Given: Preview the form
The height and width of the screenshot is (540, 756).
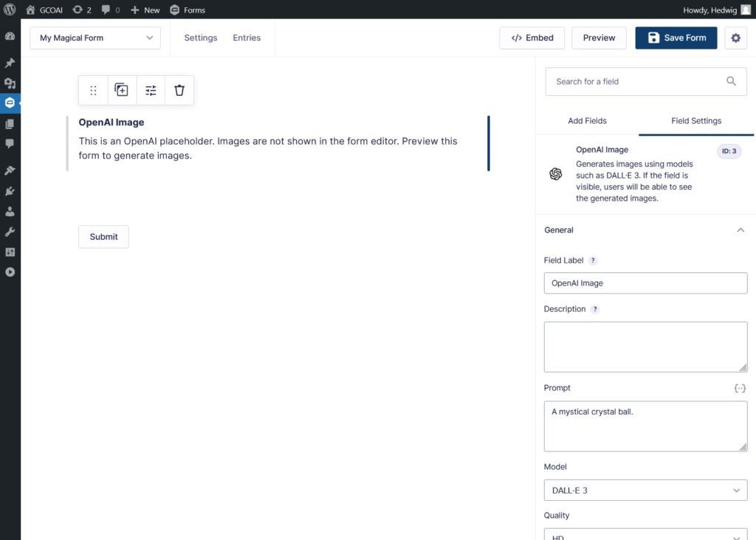Looking at the screenshot, I should [x=599, y=38].
